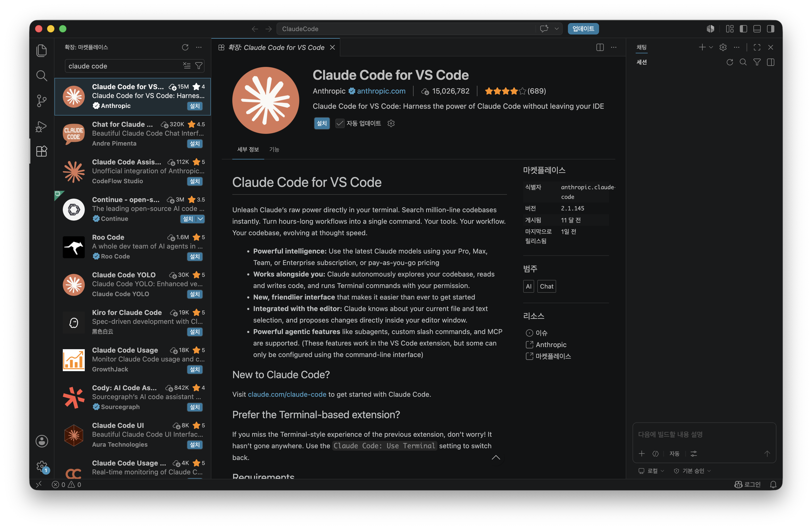
Task: Focus the chat message input box
Action: click(x=704, y=435)
